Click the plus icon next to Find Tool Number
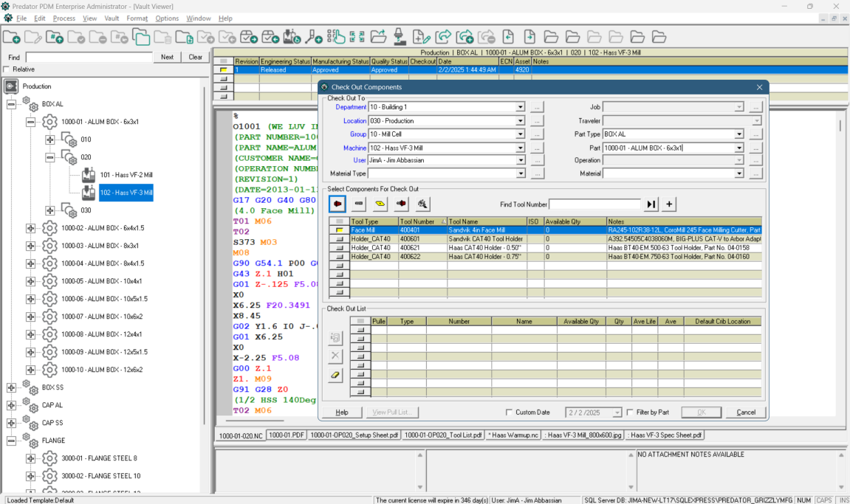Image resolution: width=850 pixels, height=504 pixels. click(x=668, y=204)
